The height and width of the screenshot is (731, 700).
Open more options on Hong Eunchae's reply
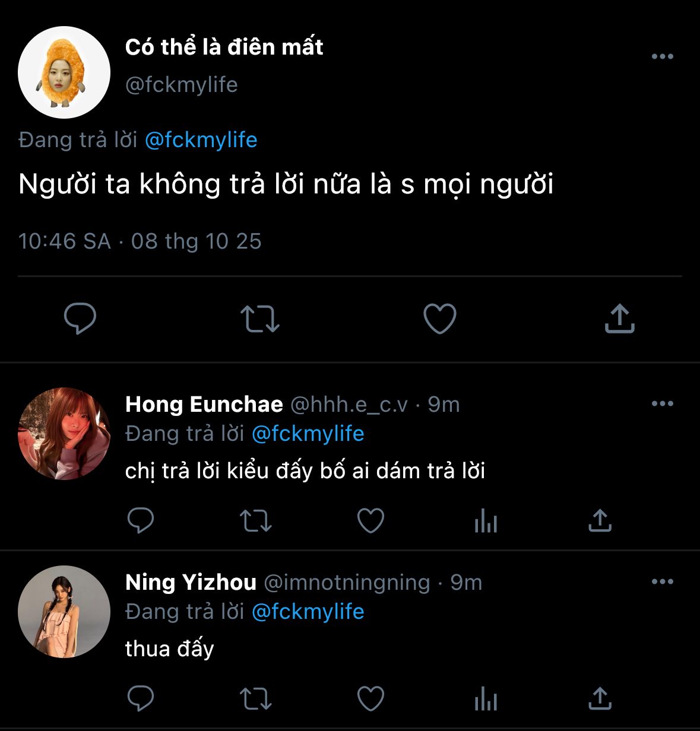pyautogui.click(x=662, y=403)
